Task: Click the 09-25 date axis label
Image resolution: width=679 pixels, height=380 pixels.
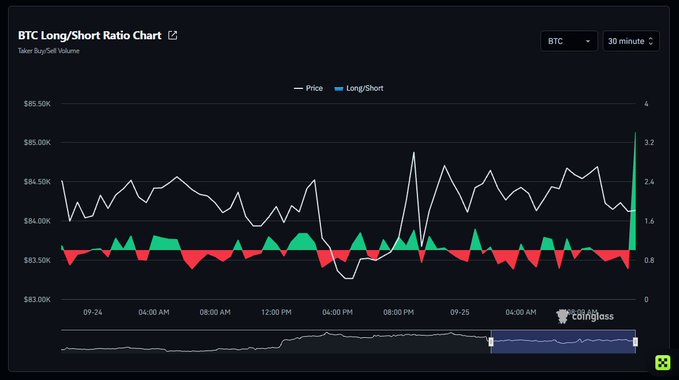Action: [x=459, y=312]
